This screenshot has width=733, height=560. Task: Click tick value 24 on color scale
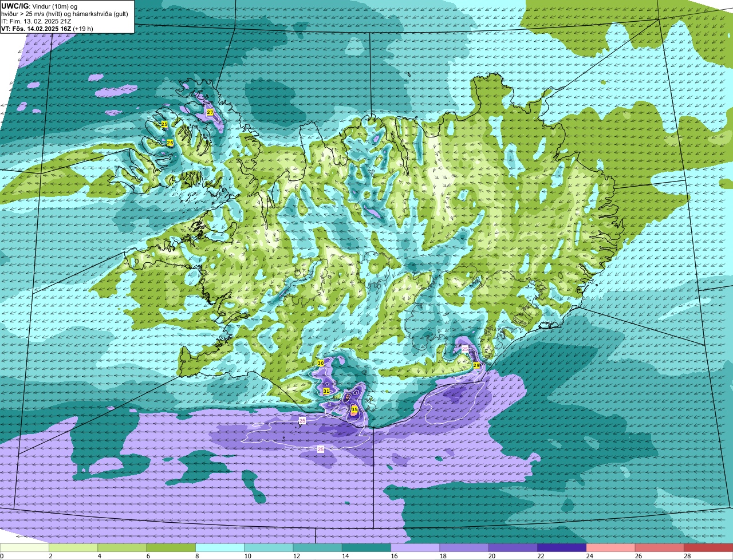click(589, 556)
